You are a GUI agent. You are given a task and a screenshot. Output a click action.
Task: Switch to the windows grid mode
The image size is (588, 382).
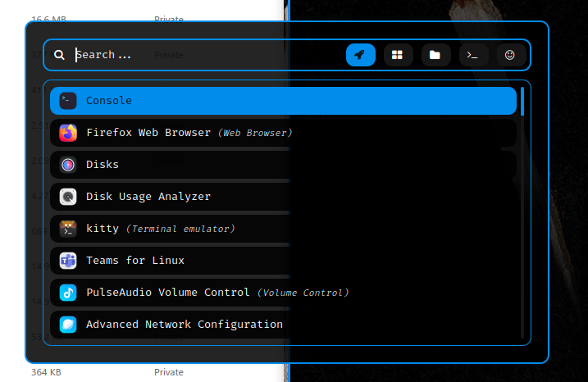(398, 55)
